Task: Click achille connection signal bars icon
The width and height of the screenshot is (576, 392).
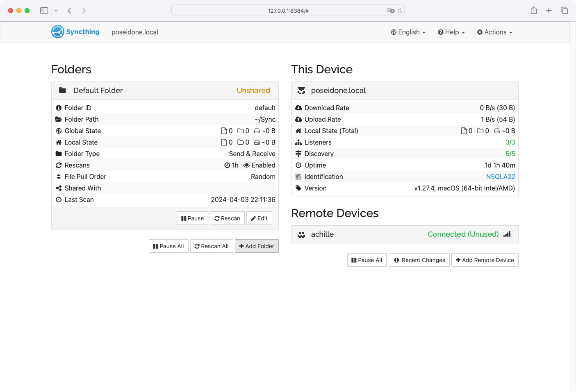Action: (x=507, y=234)
